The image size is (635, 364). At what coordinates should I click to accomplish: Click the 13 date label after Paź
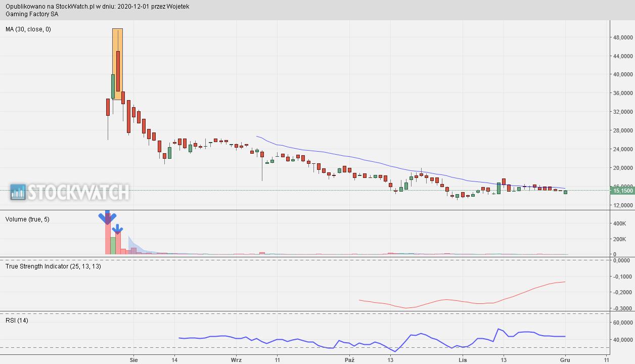390,360
